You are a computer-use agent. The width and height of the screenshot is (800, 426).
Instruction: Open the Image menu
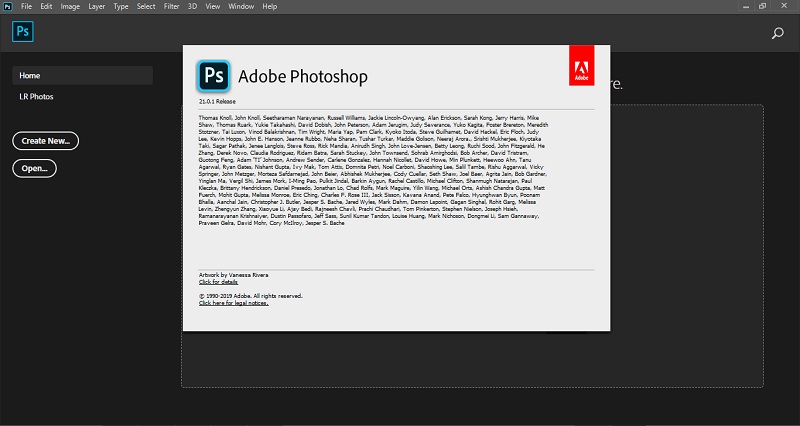70,7
